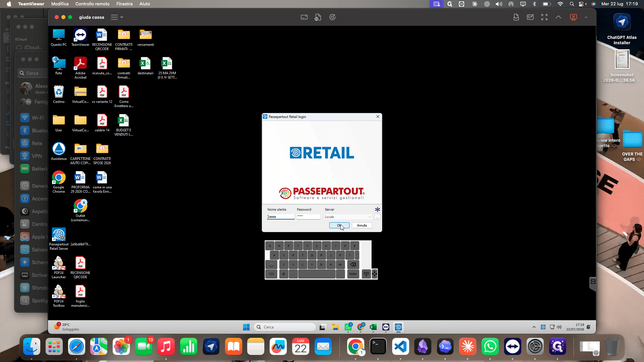Click the hide keyboard icon next to Enter

tap(366, 274)
